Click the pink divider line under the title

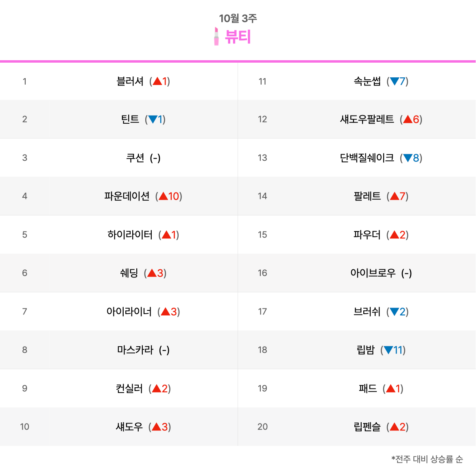point(238,61)
